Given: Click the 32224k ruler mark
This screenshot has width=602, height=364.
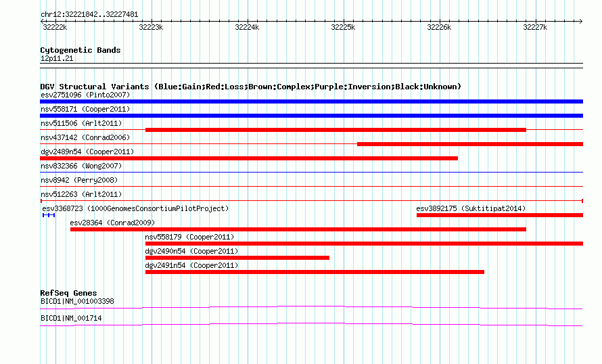Looking at the screenshot, I should pos(247,27).
